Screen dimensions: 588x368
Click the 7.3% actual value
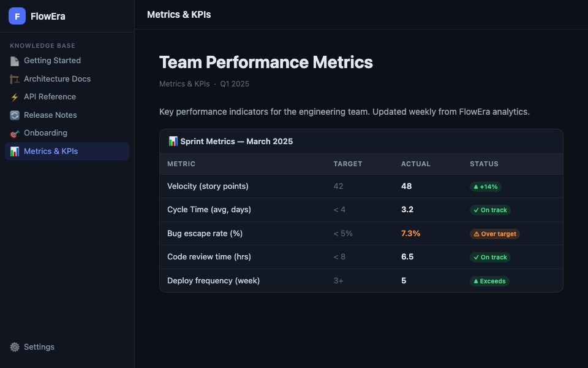pos(410,234)
